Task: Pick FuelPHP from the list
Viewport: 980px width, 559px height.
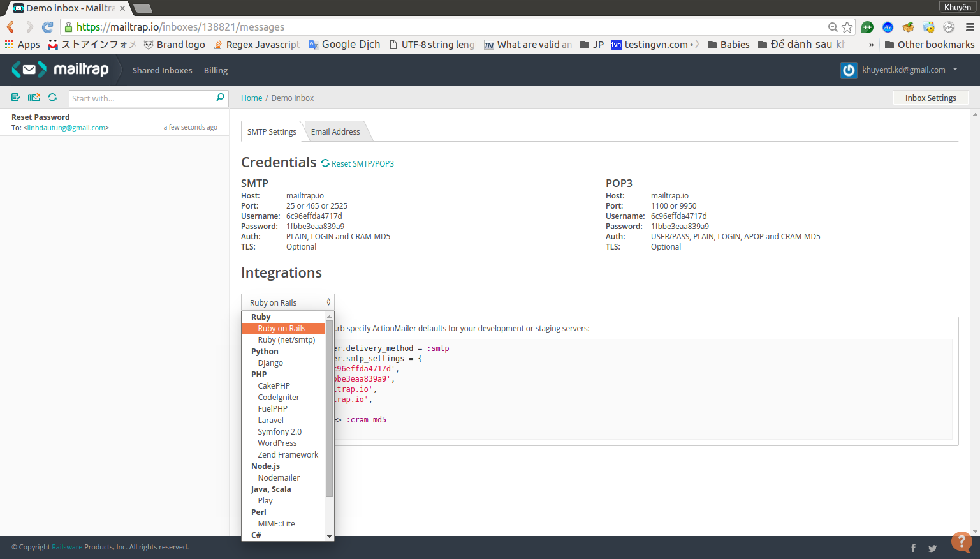Action: coord(283,409)
